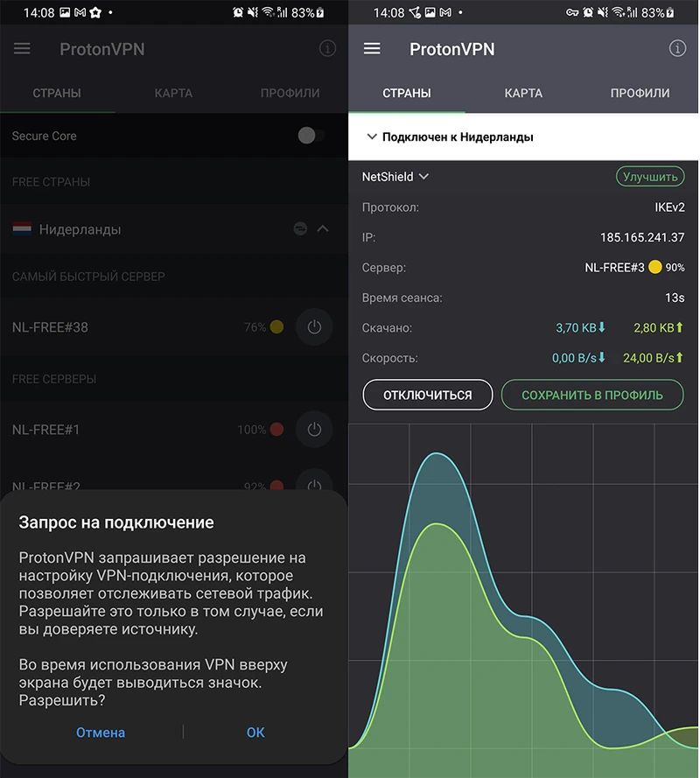The width and height of the screenshot is (700, 778).
Task: Click the connect power icon for NL-FREE#1
Action: pyautogui.click(x=314, y=429)
